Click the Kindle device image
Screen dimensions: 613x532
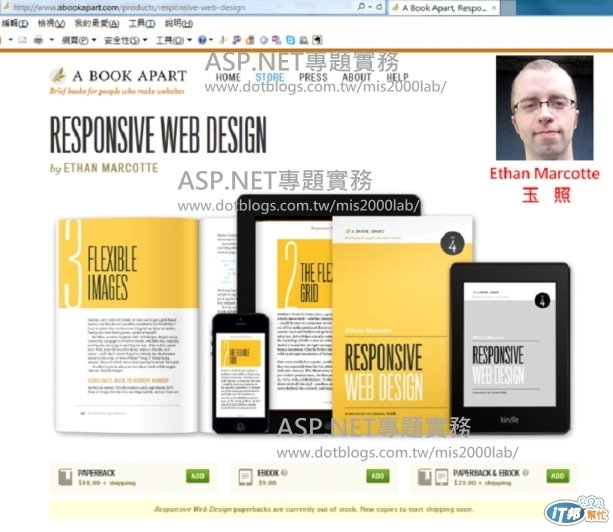(510, 348)
